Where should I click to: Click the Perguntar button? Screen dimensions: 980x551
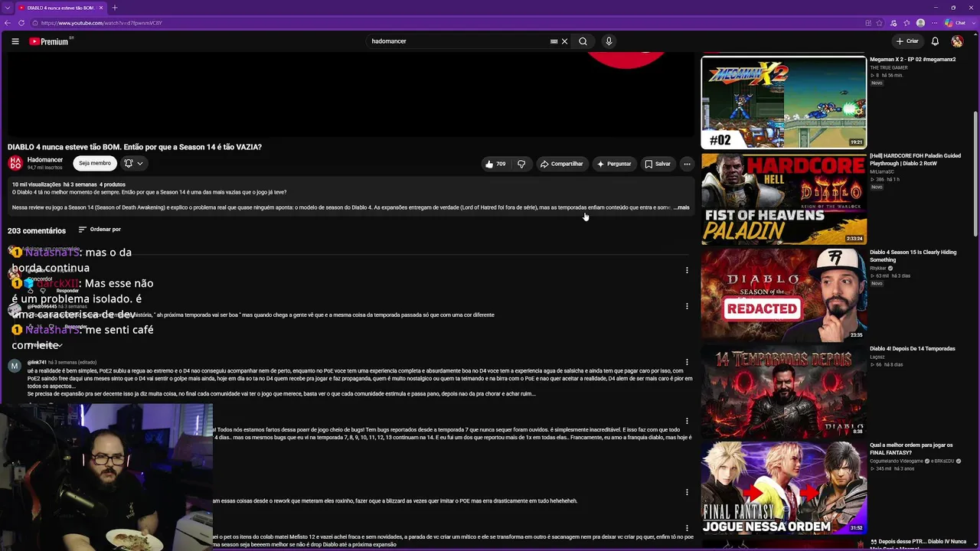coord(614,164)
